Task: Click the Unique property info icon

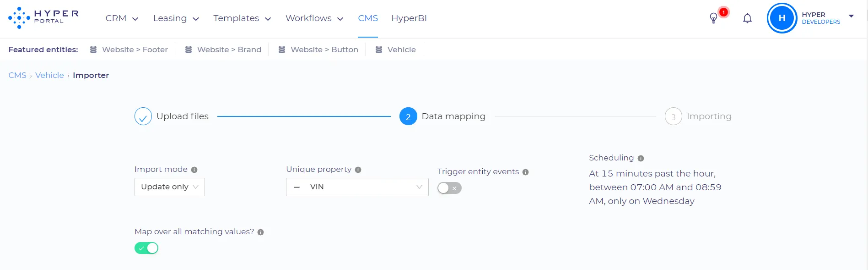Action: pos(358,170)
